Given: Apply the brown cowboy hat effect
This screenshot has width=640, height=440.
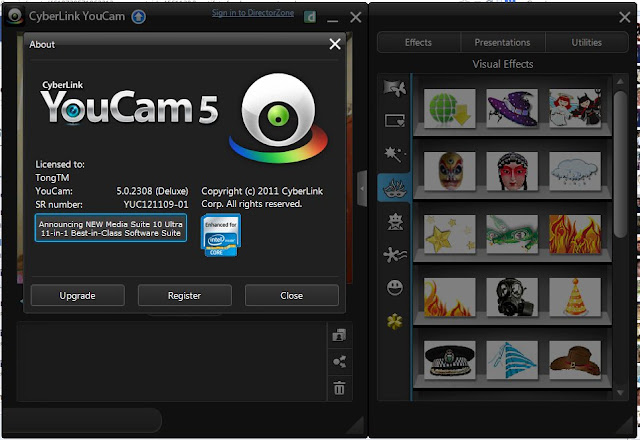Looking at the screenshot, I should coord(575,360).
